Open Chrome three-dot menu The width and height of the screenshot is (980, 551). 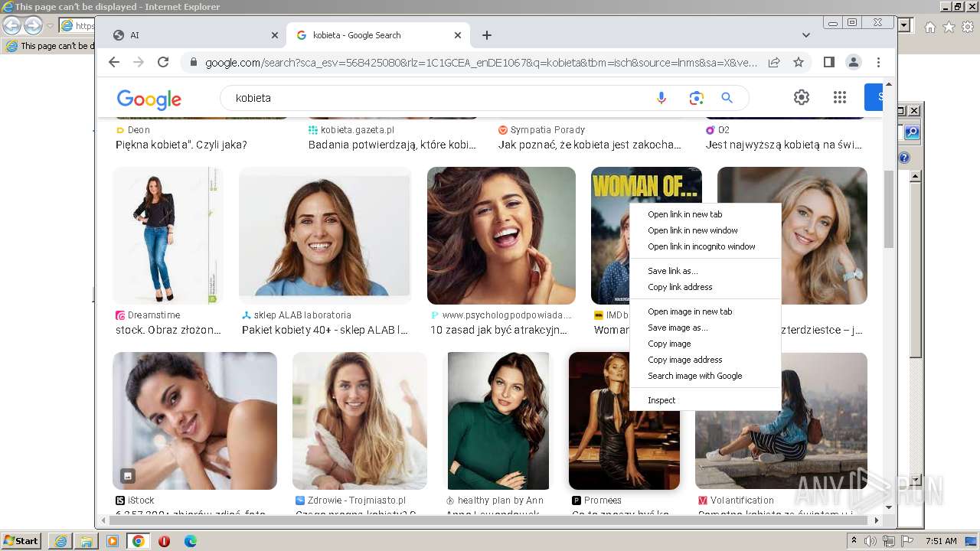click(878, 62)
